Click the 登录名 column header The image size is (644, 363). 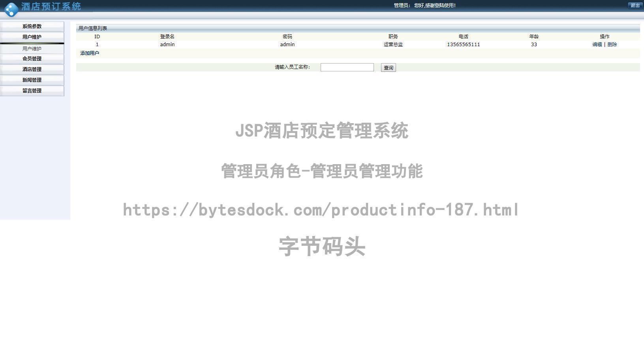tap(167, 37)
